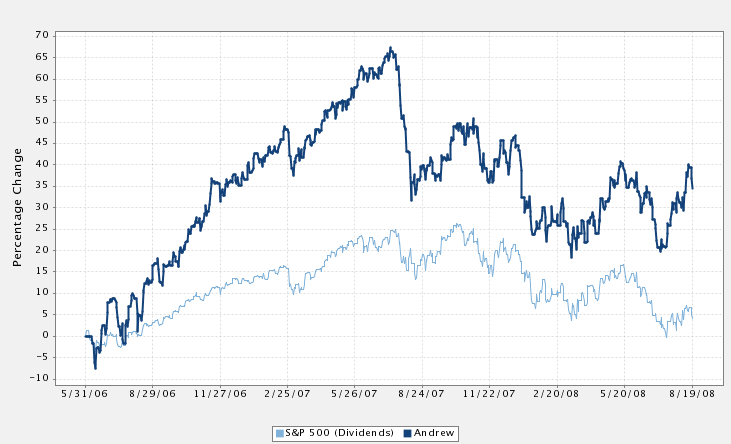
Task: Click the 11/27/06 date axis label
Action: pyautogui.click(x=220, y=394)
